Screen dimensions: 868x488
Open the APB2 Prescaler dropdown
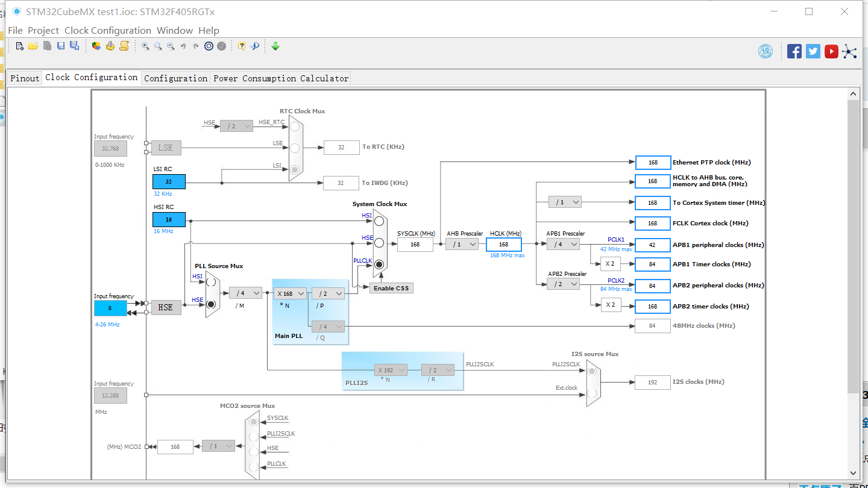[563, 284]
